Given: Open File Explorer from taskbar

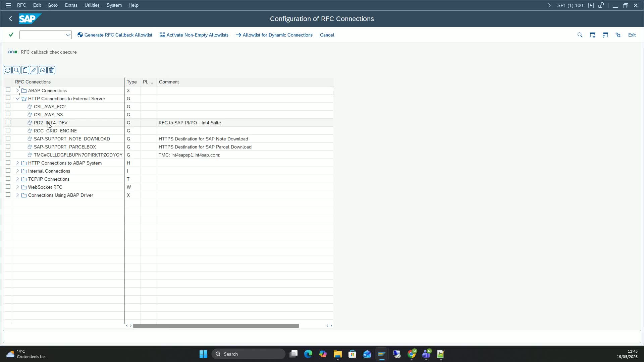Looking at the screenshot, I should [337, 354].
